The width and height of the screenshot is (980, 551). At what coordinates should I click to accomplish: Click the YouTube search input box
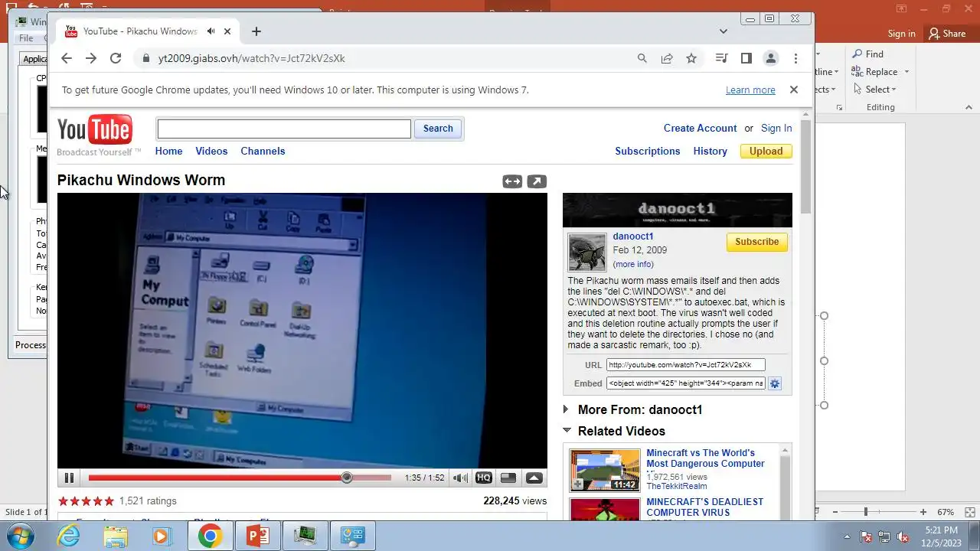point(284,129)
